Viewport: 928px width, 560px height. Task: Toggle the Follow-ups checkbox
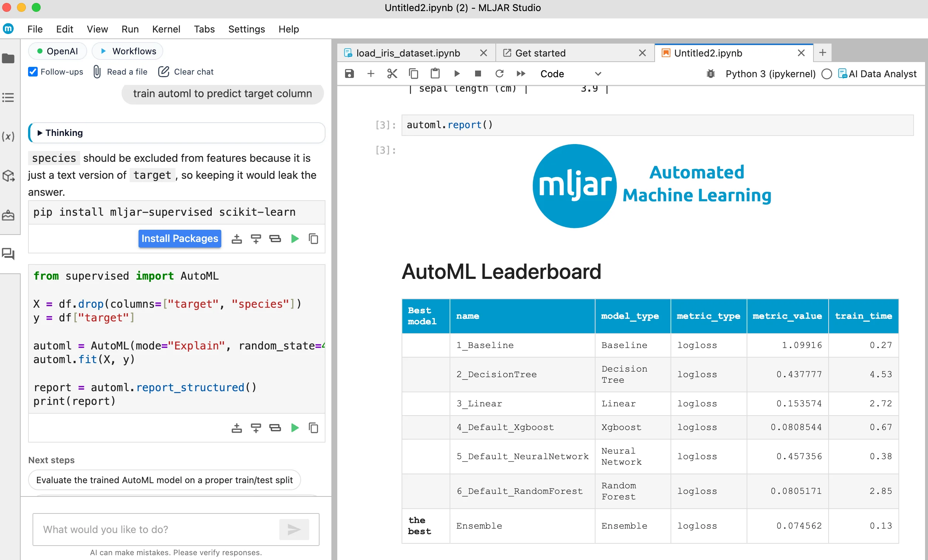click(x=33, y=72)
